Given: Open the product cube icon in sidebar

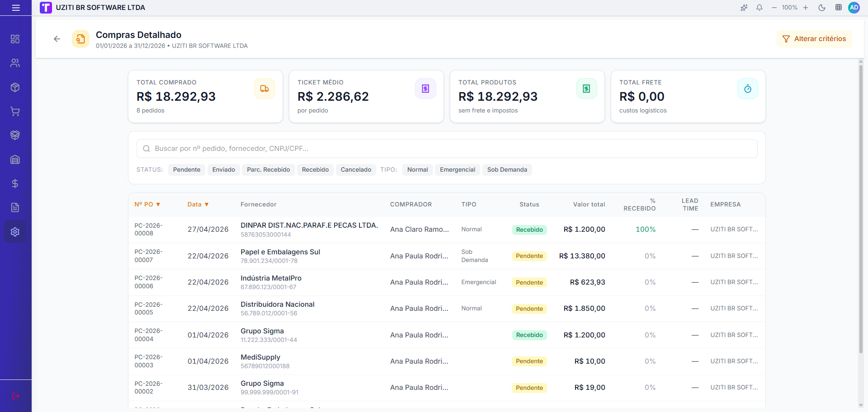Looking at the screenshot, I should pyautogui.click(x=15, y=87).
